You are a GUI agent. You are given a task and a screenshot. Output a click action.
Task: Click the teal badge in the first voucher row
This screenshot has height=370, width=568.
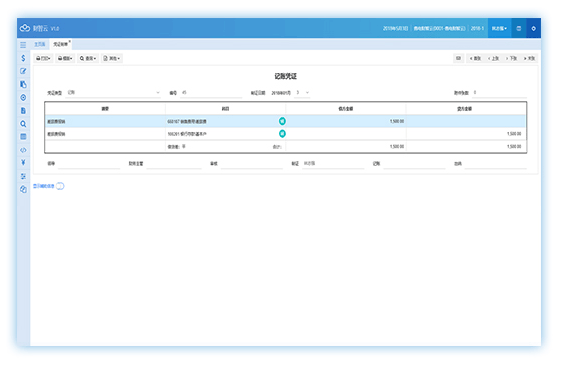coord(282,121)
